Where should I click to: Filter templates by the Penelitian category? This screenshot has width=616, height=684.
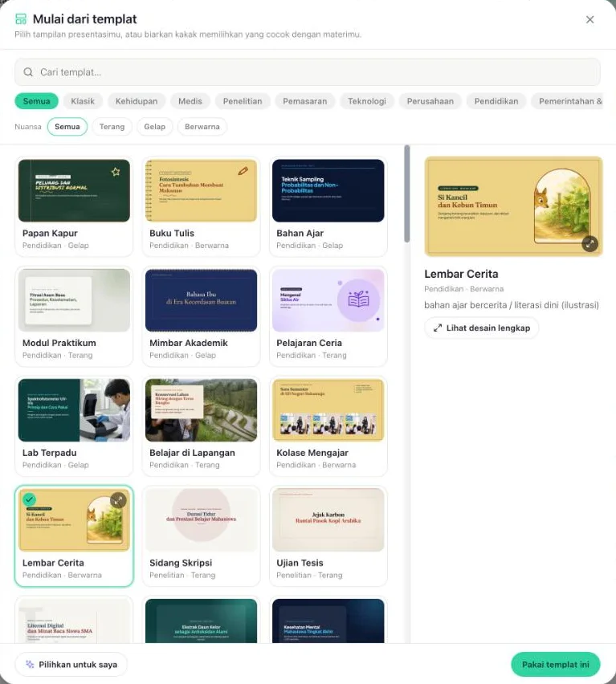243,101
